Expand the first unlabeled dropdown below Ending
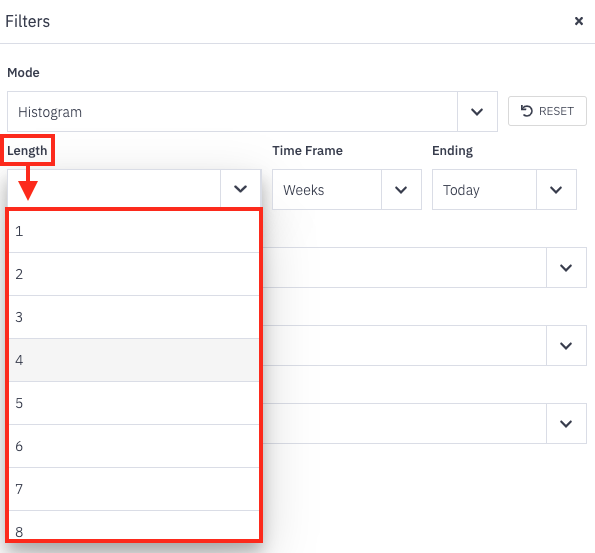This screenshot has width=595, height=553. 566,268
